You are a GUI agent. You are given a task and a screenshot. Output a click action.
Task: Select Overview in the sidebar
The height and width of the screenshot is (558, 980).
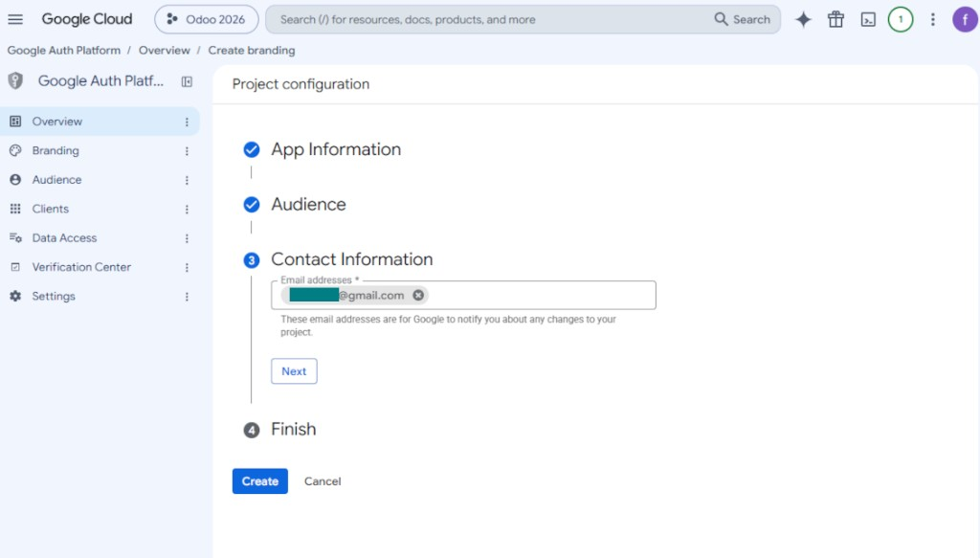click(x=100, y=122)
